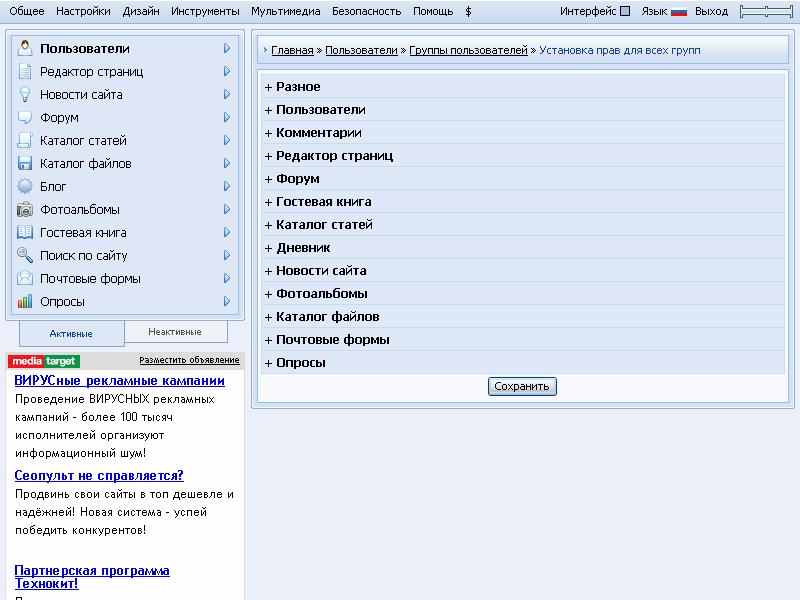Open the Мультимедиа menu
The image size is (800, 600).
pos(286,11)
